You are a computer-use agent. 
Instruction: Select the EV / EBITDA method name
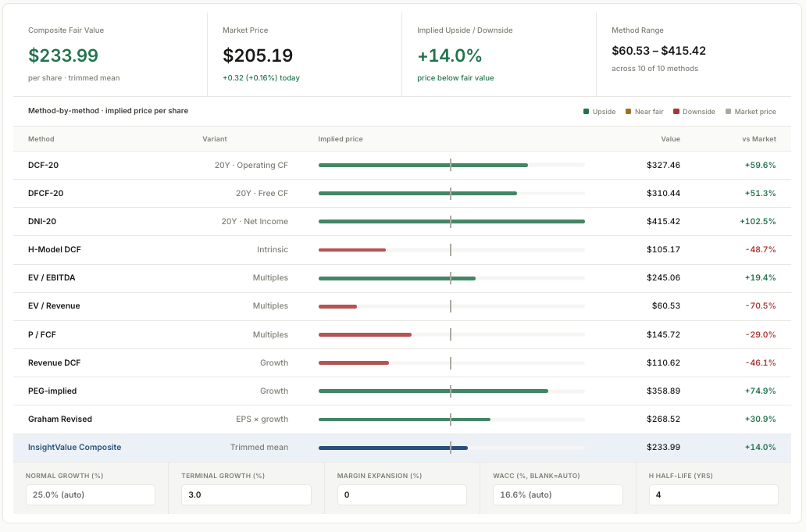click(52, 277)
